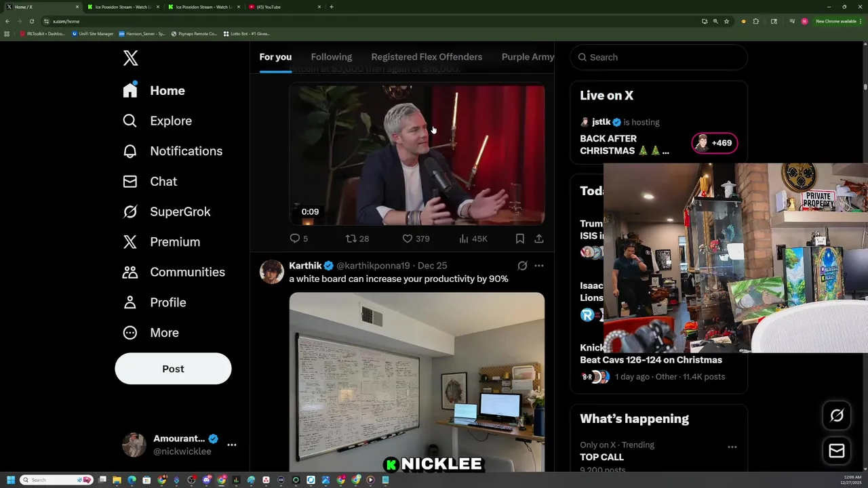Share the video post
This screenshot has width=868, height=488.
click(x=538, y=239)
